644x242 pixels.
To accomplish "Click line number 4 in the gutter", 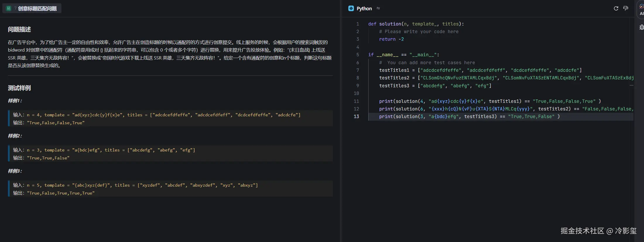I will coord(357,47).
